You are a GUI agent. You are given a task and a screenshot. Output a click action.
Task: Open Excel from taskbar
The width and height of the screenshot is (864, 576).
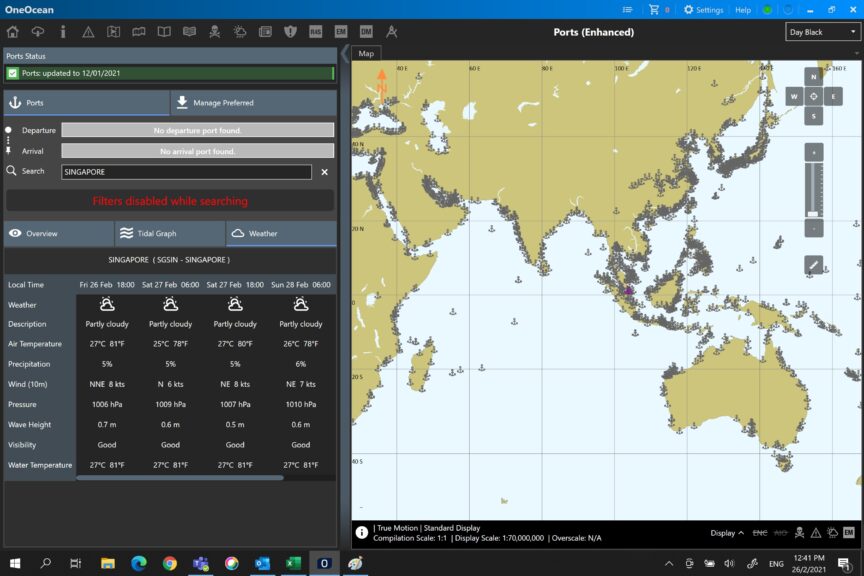click(293, 563)
